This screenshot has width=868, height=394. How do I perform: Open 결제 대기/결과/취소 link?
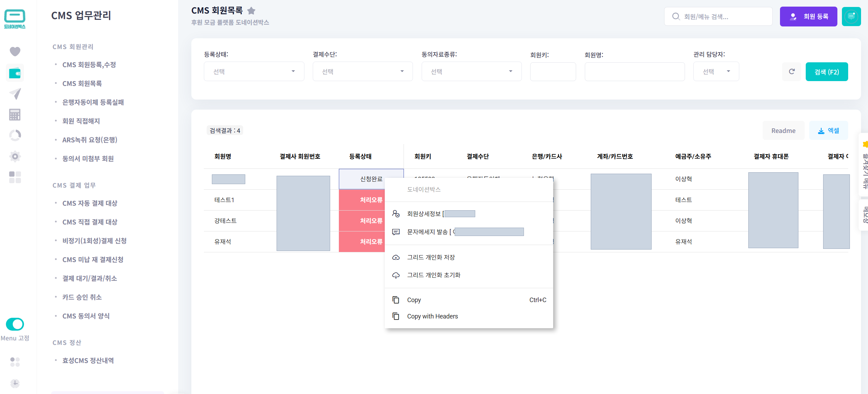(89, 278)
